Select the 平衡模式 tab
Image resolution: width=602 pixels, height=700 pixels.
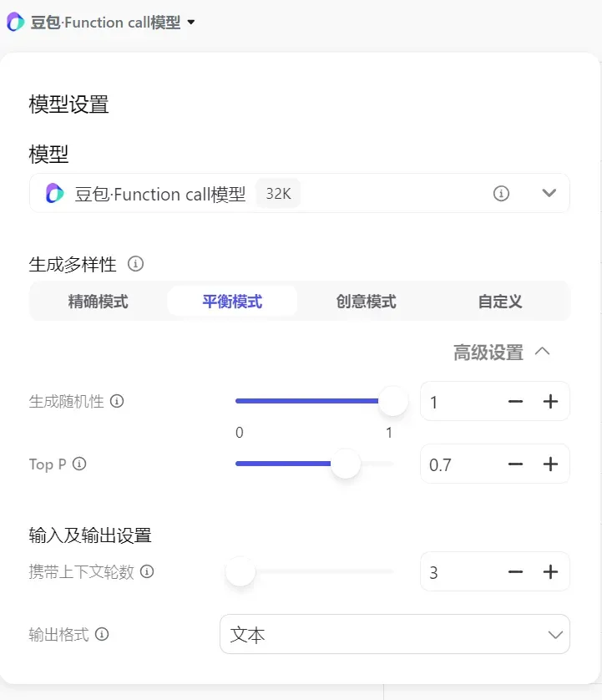click(232, 302)
